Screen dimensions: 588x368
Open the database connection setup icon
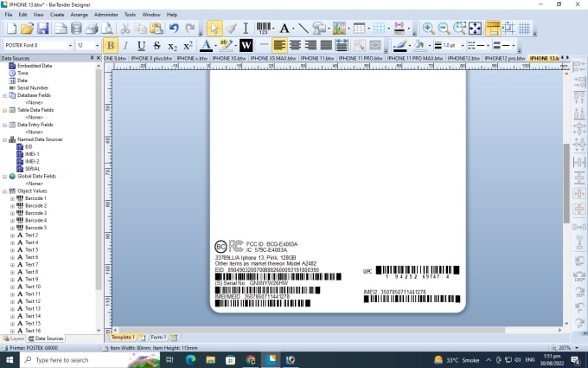[76, 29]
